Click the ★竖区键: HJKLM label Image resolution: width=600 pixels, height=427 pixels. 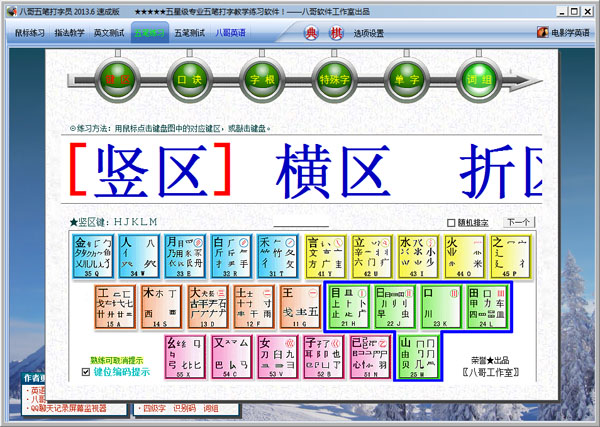click(x=114, y=222)
